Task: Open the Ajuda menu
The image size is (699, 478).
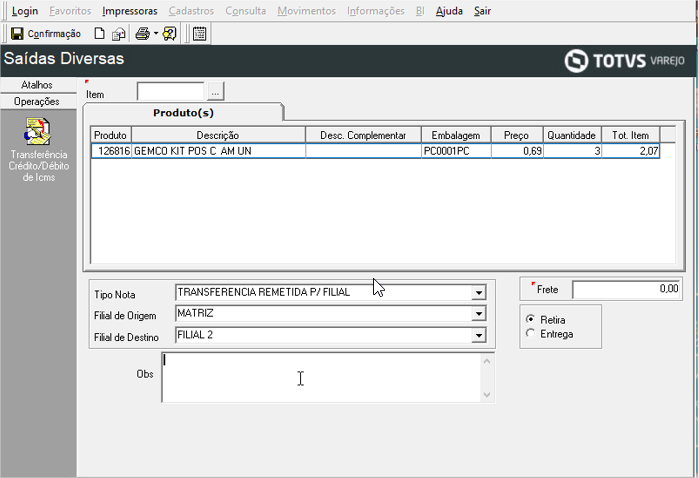Action: click(449, 11)
